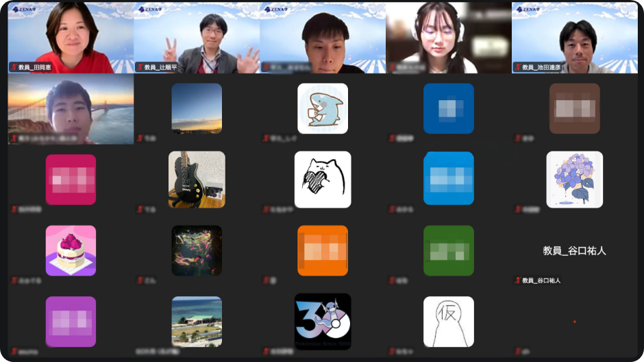Select the 教員_田岡恵 video tile
The width and height of the screenshot is (644, 362).
(x=71, y=38)
